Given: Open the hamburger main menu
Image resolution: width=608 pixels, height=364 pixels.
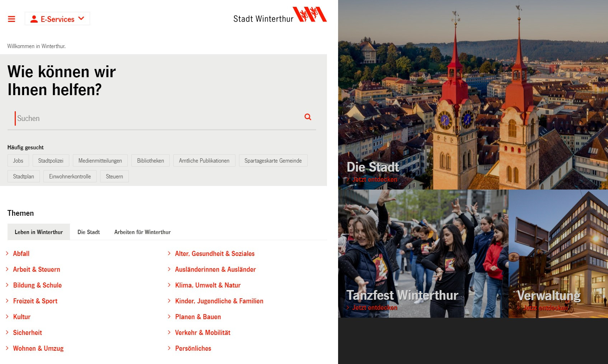Looking at the screenshot, I should point(11,19).
